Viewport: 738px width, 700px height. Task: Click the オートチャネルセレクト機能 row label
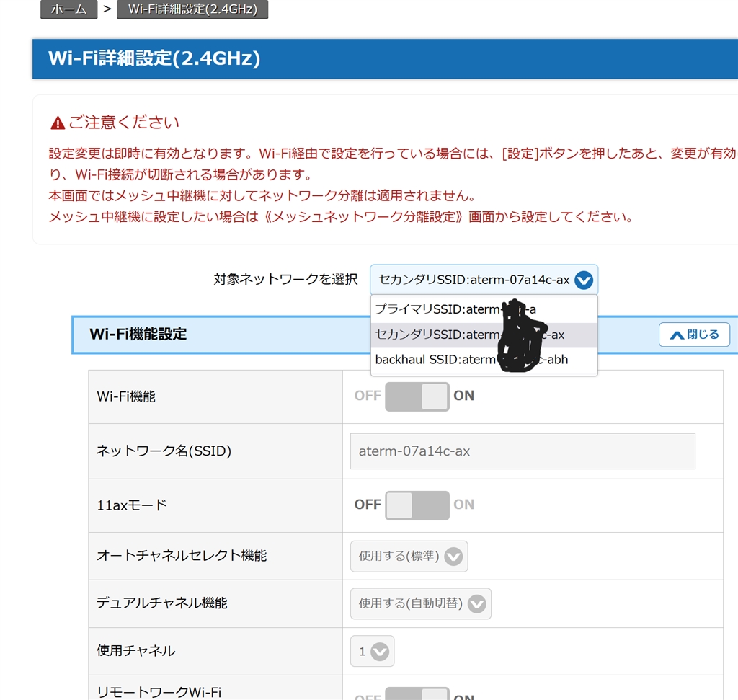pyautogui.click(x=182, y=556)
